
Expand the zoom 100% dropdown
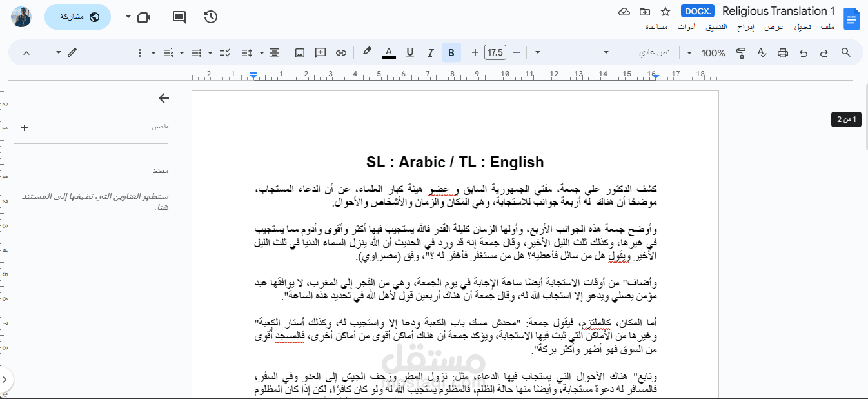(x=689, y=52)
